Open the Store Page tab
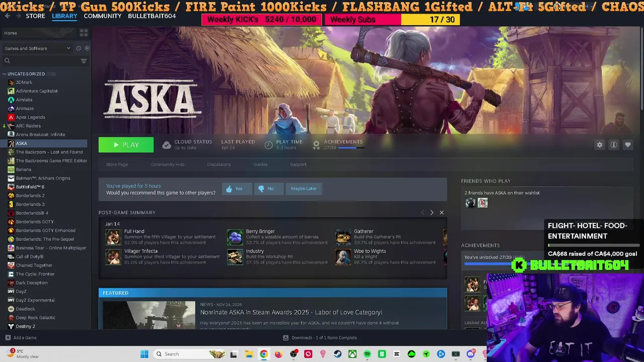The width and height of the screenshot is (644, 362). (x=117, y=164)
